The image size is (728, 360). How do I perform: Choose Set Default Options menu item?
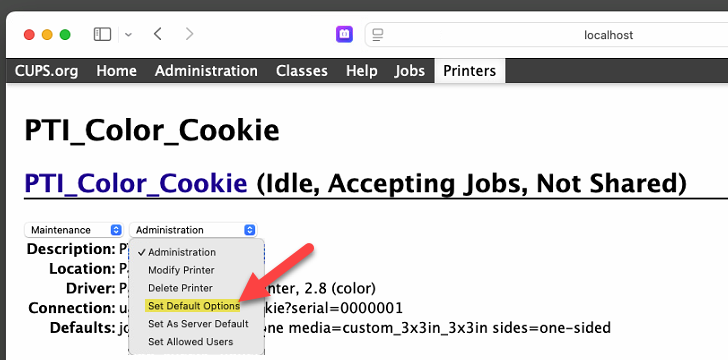[x=194, y=306]
